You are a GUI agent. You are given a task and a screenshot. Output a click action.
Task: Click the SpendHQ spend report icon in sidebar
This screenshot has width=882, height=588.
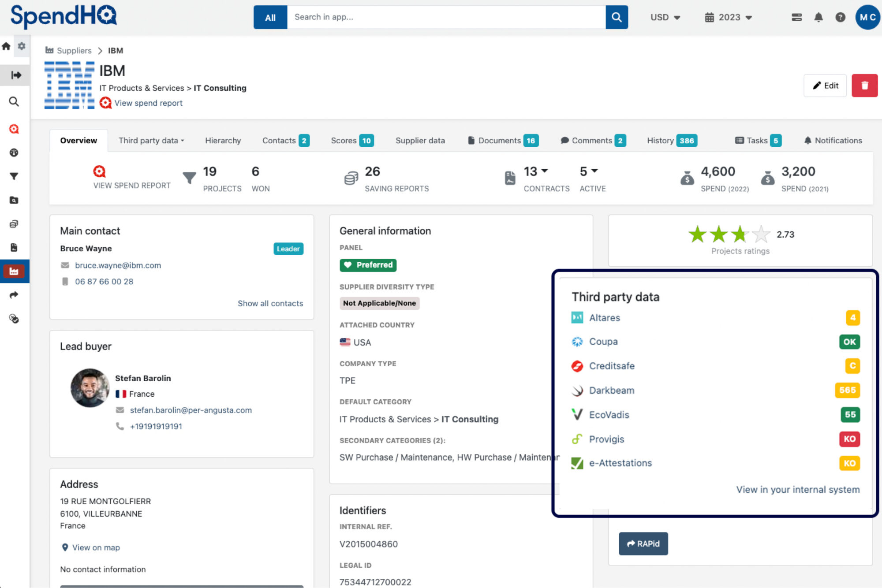pyautogui.click(x=14, y=129)
